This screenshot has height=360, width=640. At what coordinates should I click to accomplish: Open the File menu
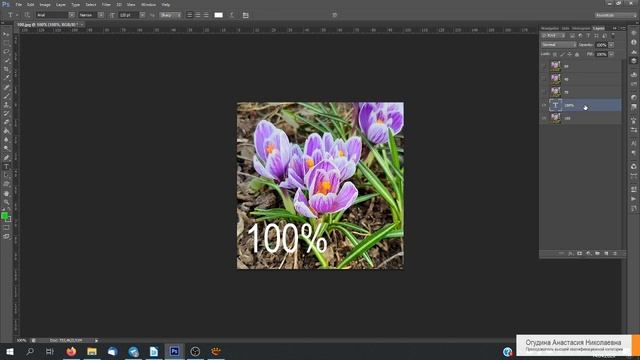click(x=19, y=4)
